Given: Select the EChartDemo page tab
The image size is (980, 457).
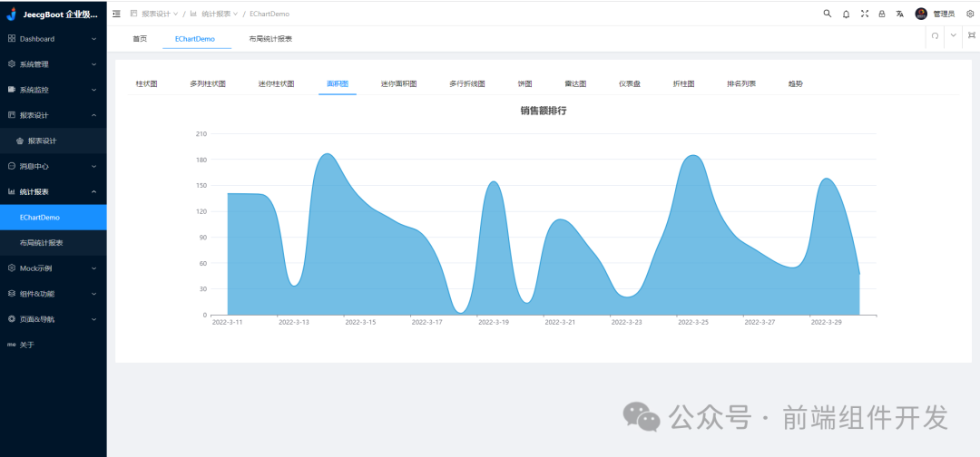Looking at the screenshot, I should (195, 39).
